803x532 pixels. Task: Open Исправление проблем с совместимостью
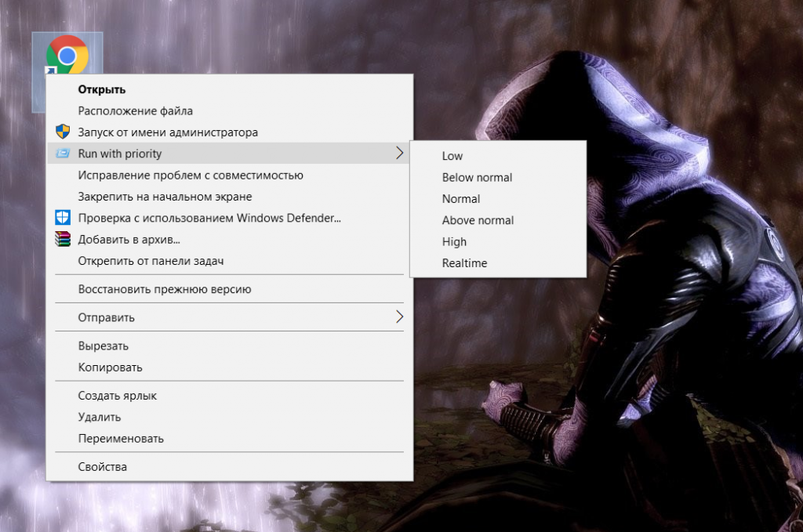tap(191, 176)
